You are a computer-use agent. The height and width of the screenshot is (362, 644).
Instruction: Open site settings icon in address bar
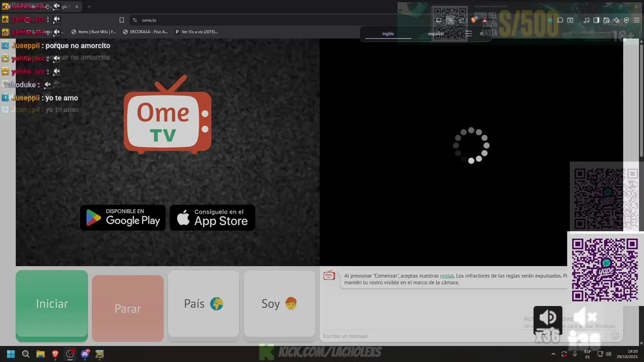134,20
